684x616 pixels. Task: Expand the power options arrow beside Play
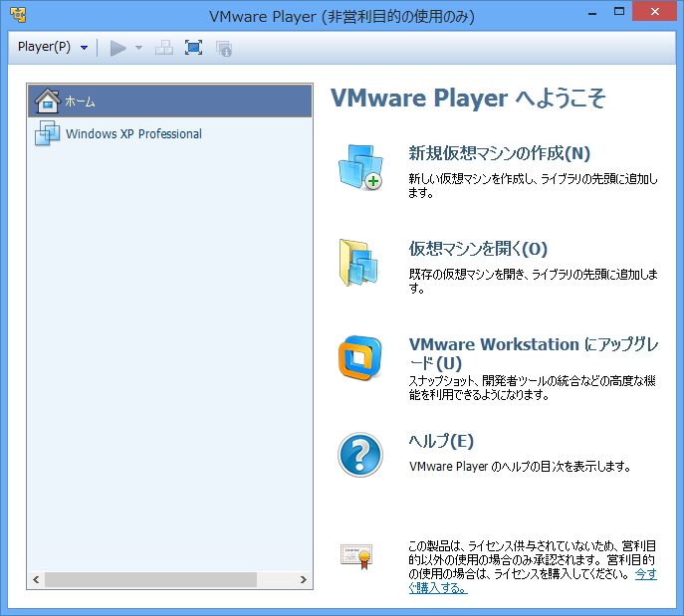coord(138,48)
